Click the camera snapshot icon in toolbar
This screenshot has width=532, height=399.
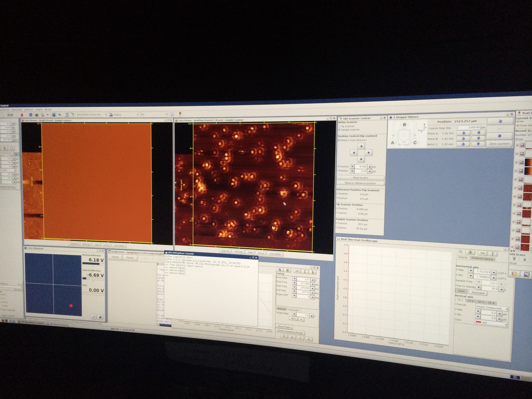tap(37, 115)
